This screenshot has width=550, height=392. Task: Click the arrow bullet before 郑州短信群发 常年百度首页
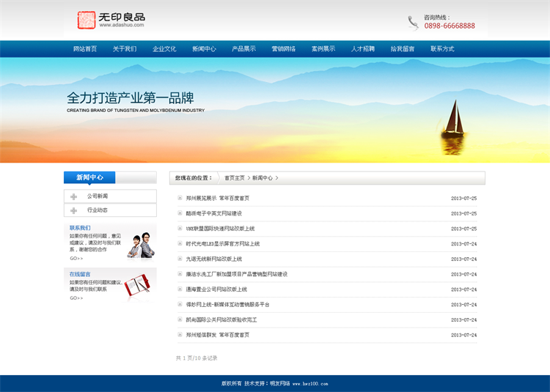(180, 335)
